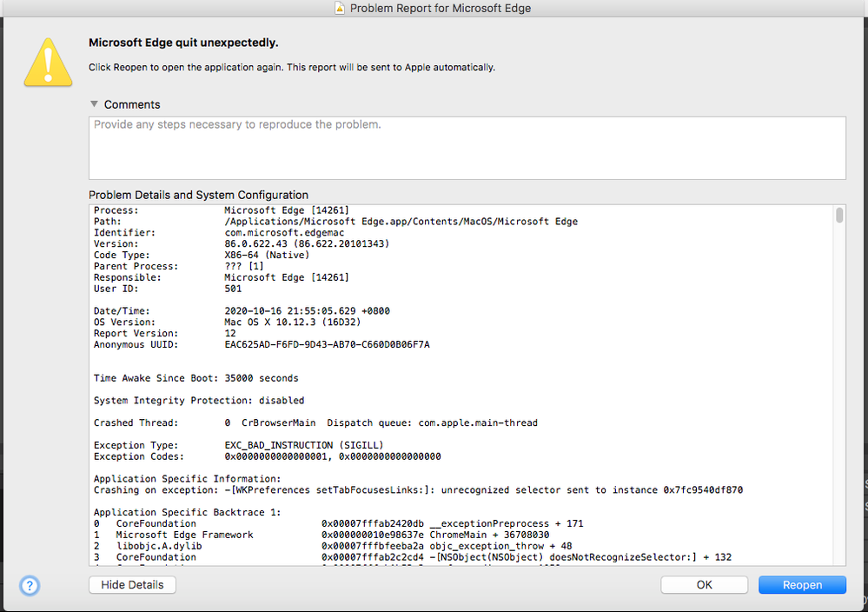Click the OK button
Screen dimensions: 868x612
pos(704,585)
